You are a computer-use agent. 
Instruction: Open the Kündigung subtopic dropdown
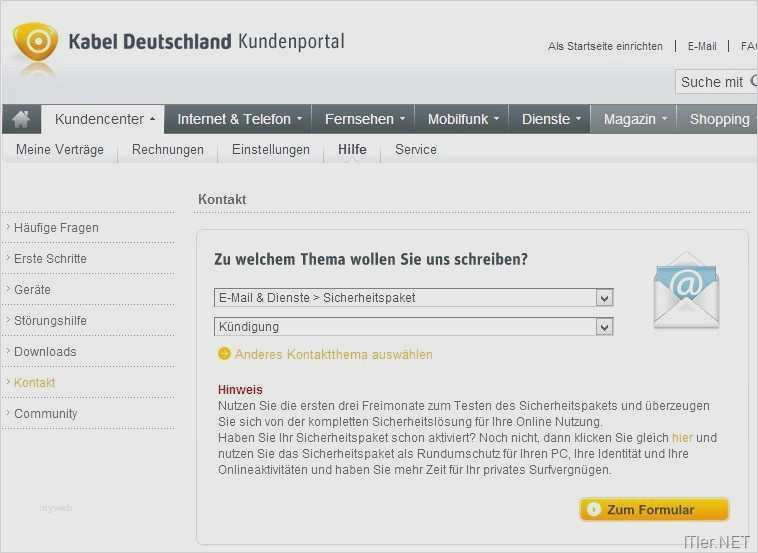tap(413, 327)
